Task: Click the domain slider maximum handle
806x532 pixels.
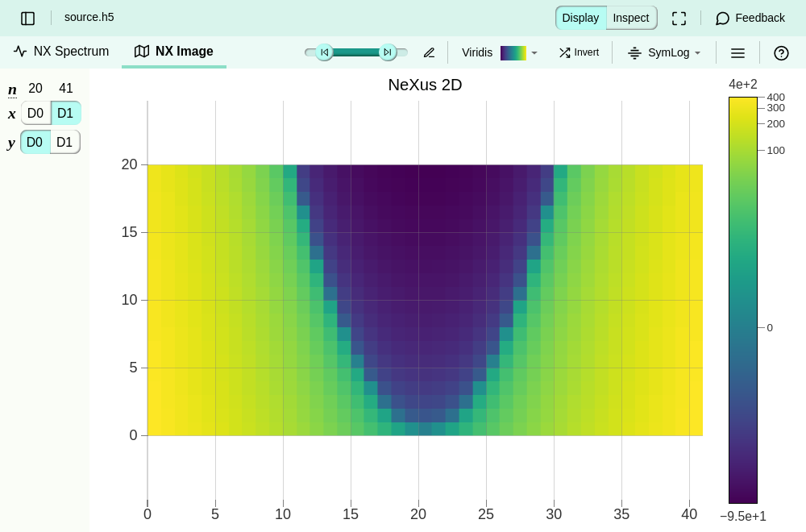Action: 388,52
